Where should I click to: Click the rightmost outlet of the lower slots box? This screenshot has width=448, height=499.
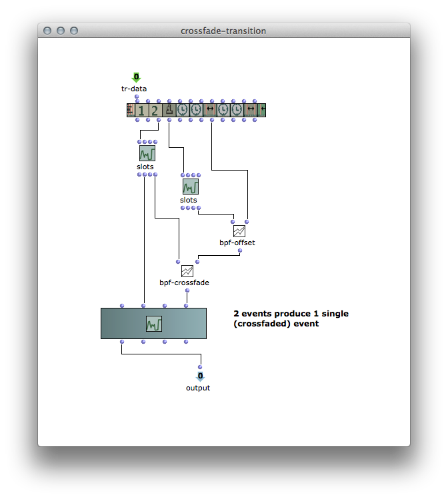(199, 208)
